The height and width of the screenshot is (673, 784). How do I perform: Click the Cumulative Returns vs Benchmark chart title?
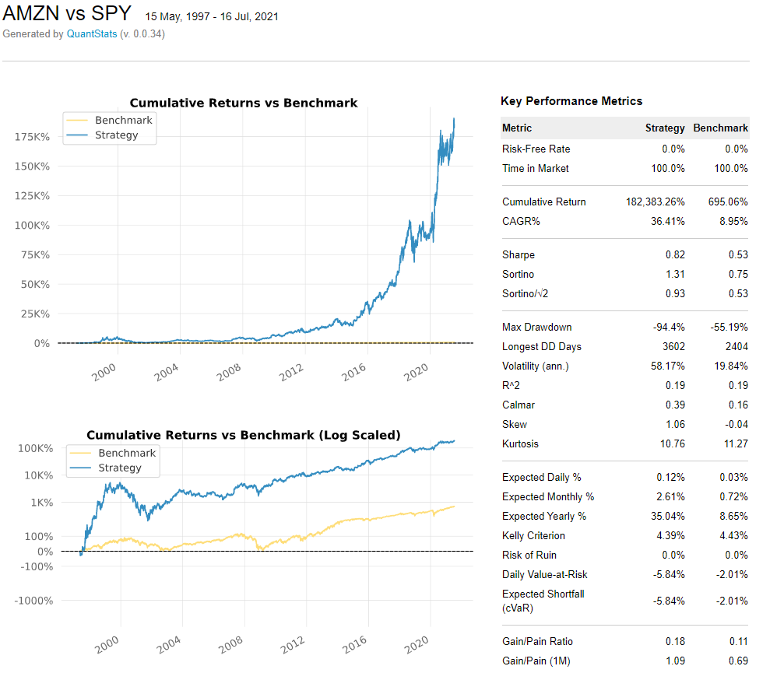(244, 103)
